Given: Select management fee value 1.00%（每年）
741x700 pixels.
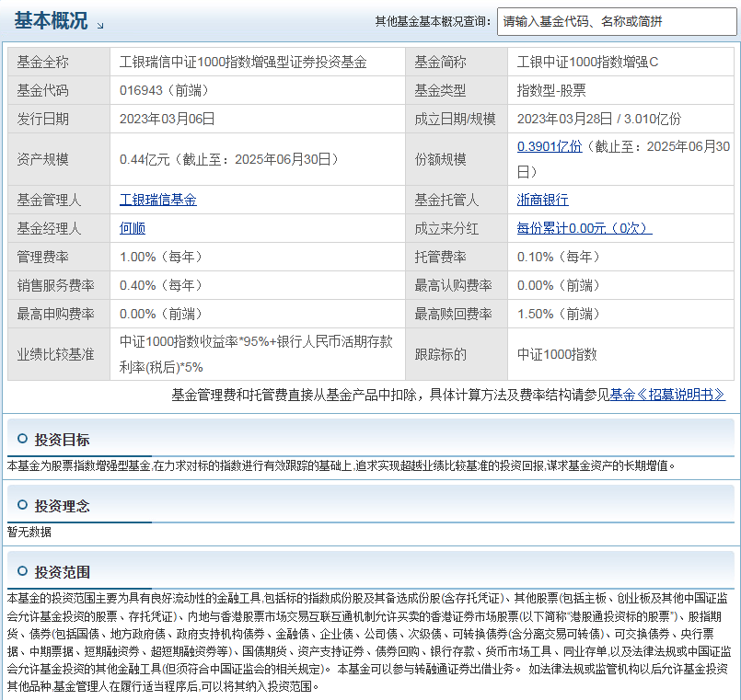Looking at the screenshot, I should [x=161, y=257].
